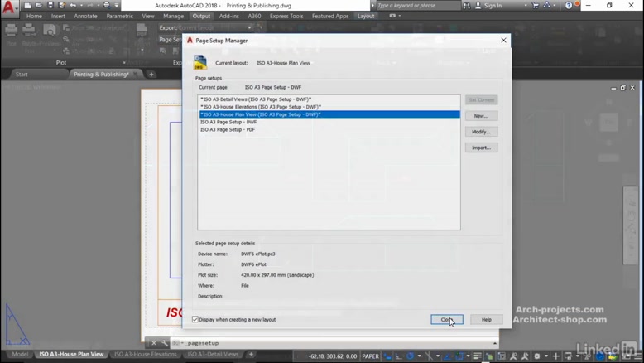This screenshot has height=363, width=644.
Task: Click Sign In in title bar
Action: coord(493,5)
